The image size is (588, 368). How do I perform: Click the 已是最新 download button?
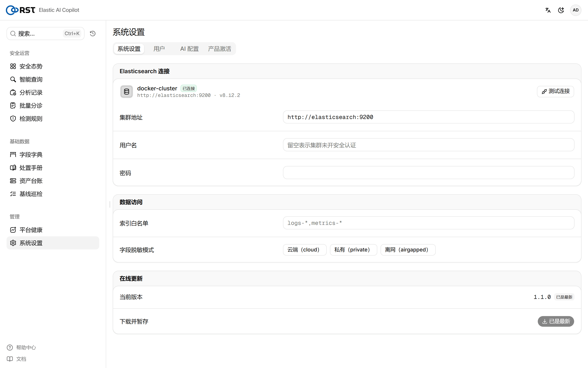click(x=556, y=322)
